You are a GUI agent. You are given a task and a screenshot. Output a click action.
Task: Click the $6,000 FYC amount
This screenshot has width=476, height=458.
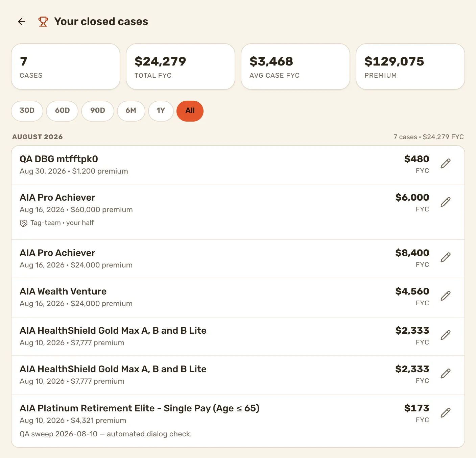[x=412, y=198]
